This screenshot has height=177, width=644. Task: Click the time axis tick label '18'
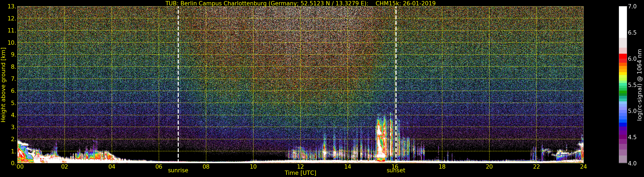point(442,167)
